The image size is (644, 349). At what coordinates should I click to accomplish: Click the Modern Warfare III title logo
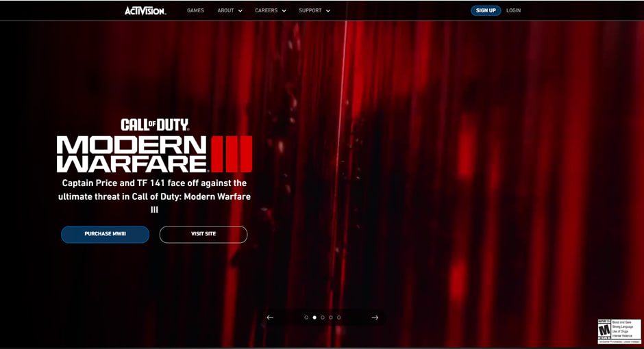154,154
